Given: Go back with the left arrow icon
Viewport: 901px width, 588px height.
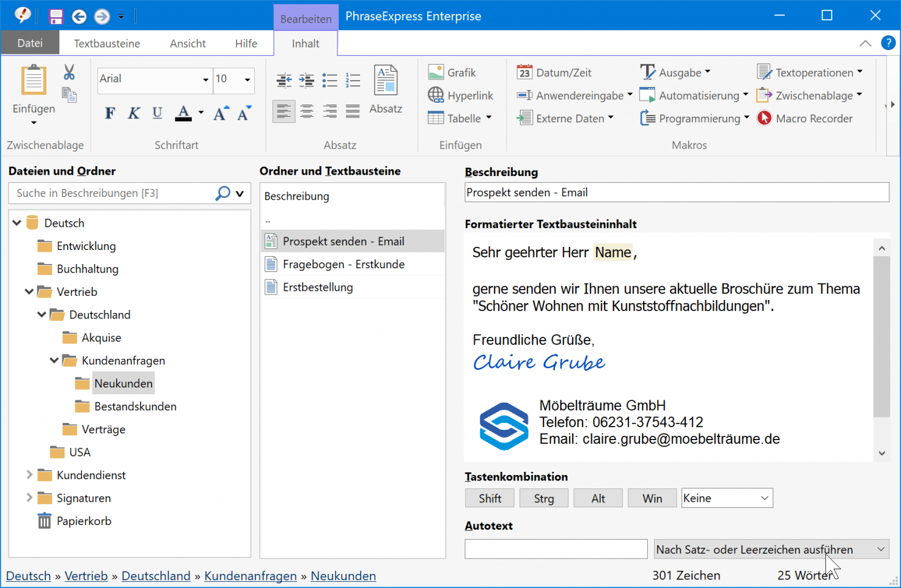Looking at the screenshot, I should coord(79,17).
